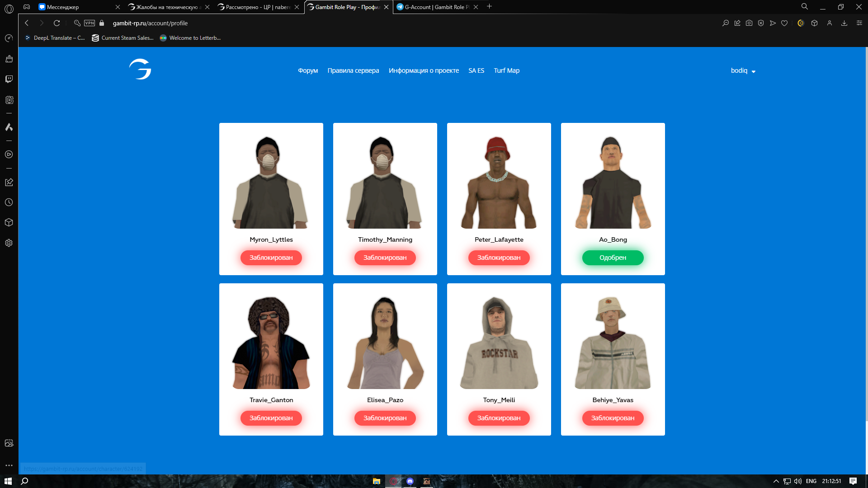The width and height of the screenshot is (868, 488).
Task: Click the snapshot camera icon in the address bar
Action: tap(749, 23)
